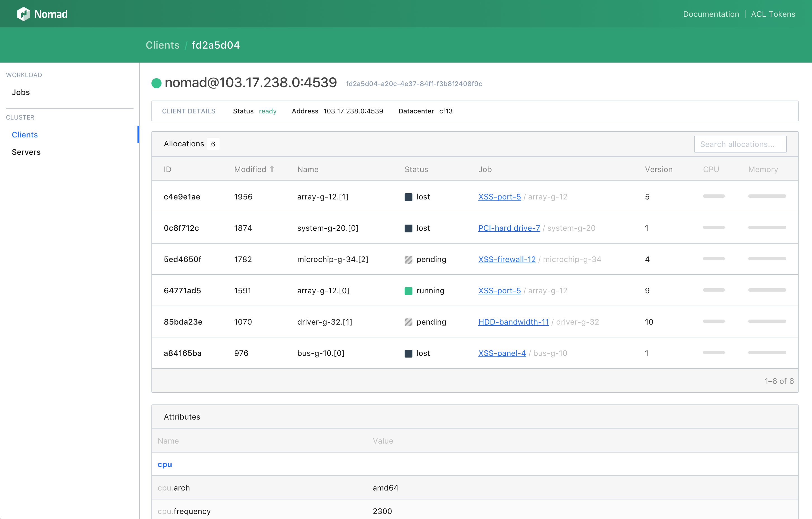812x519 pixels.
Task: Click the array-g-12.[1] allocation name
Action: click(323, 197)
